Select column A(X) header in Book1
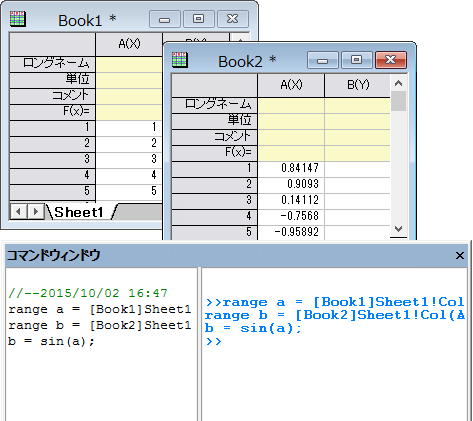Screen dimensions: 473x421 click(129, 44)
